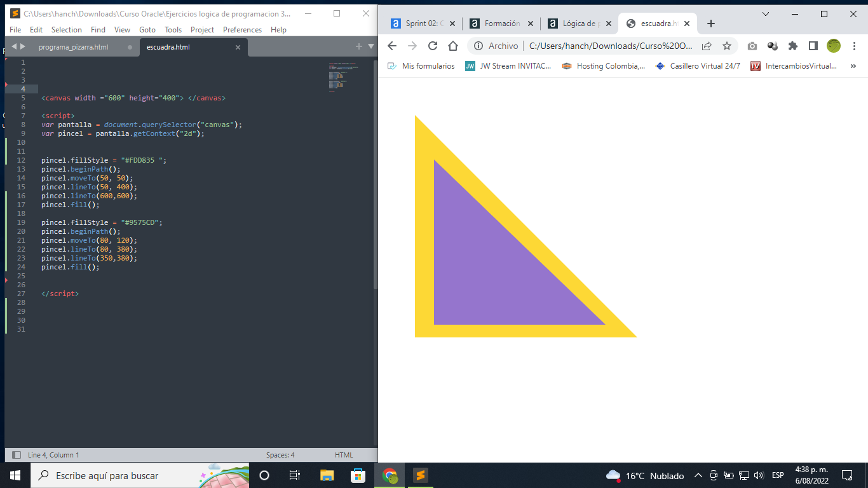Open Mis formularios bookmark

(x=421, y=66)
